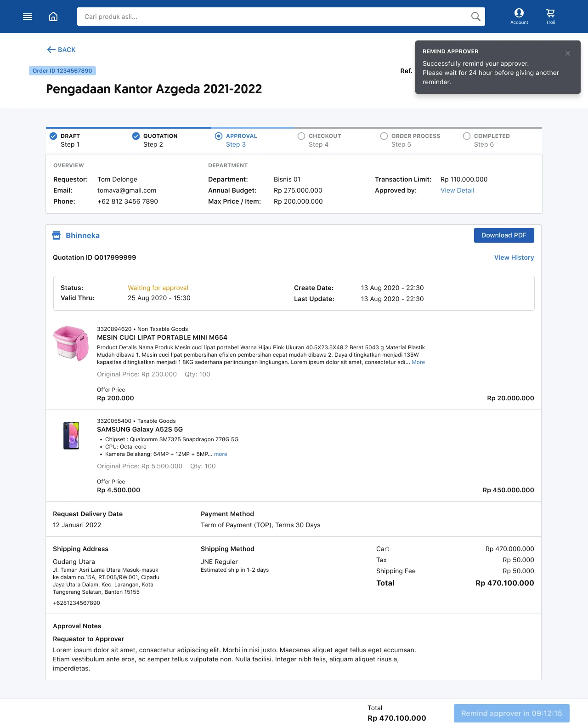588x728 pixels.
Task: Switch to the Order Process step tab
Action: [x=415, y=140]
